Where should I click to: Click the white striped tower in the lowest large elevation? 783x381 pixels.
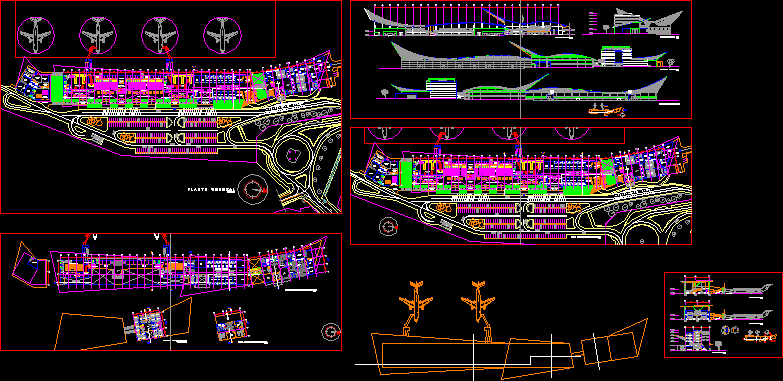click(x=441, y=89)
